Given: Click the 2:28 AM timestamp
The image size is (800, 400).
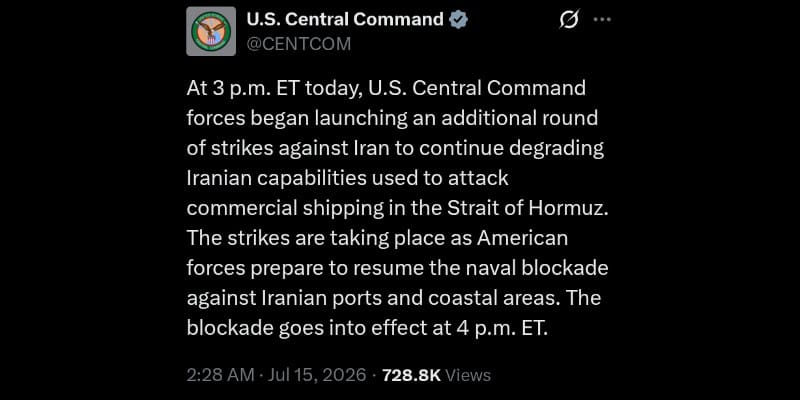Looking at the screenshot, I should [220, 375].
